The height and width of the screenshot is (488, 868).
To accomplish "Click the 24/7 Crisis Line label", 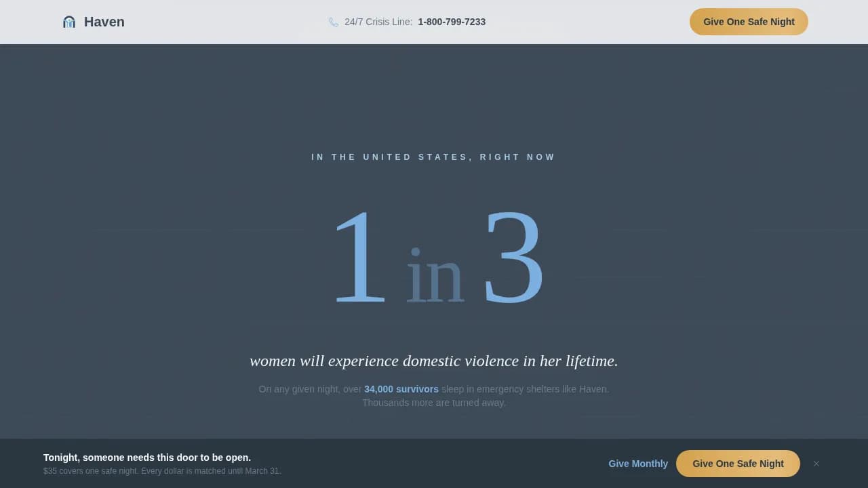I will [x=378, y=22].
